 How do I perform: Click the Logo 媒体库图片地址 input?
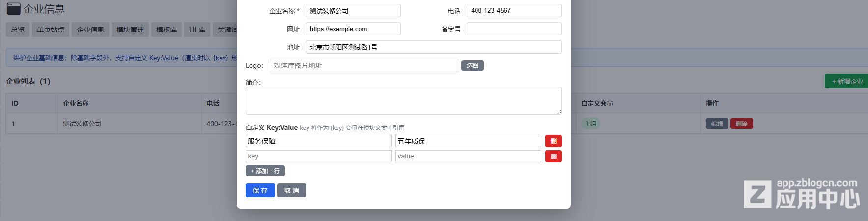pos(364,65)
